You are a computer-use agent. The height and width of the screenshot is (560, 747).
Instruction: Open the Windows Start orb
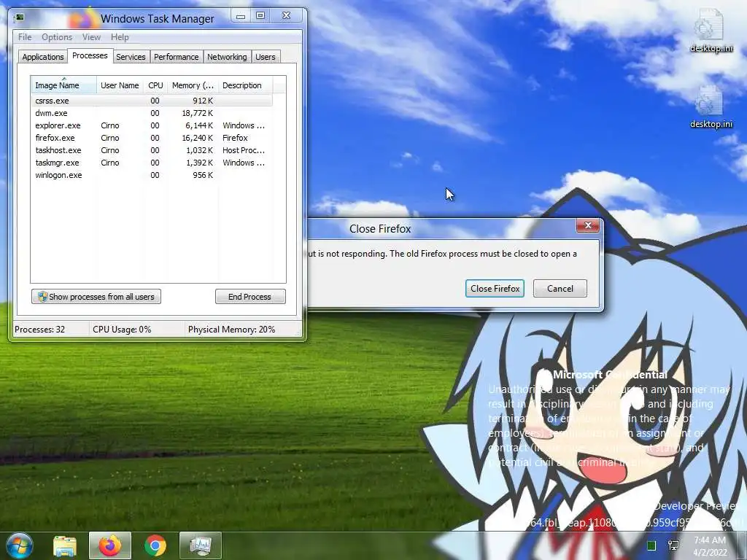(19, 545)
